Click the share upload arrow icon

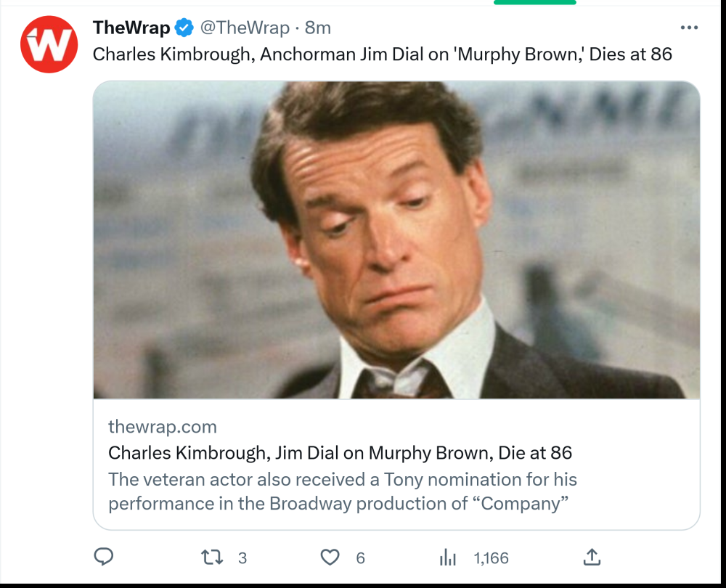(x=592, y=557)
